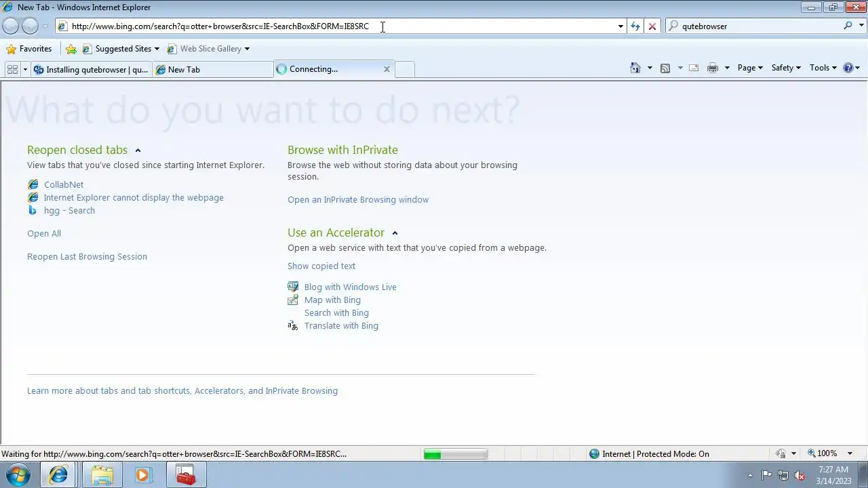Click the search magnifier icon in search box
Screen dimensions: 868x488
[848, 26]
